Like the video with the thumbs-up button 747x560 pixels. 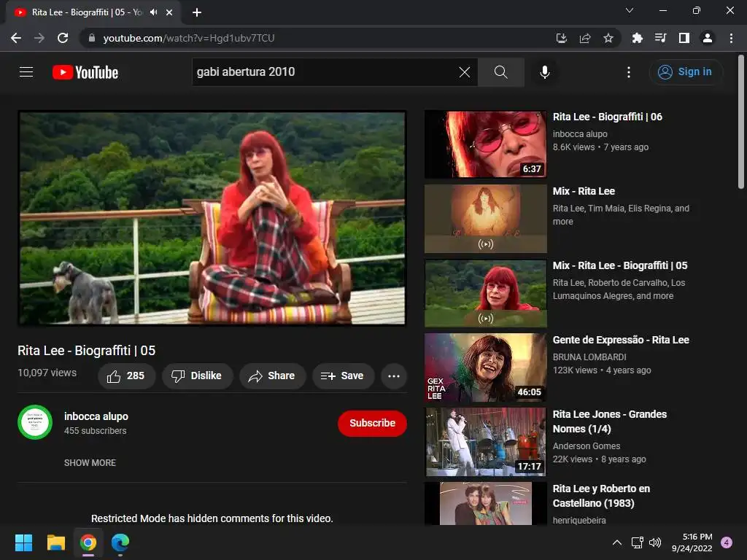click(x=126, y=376)
